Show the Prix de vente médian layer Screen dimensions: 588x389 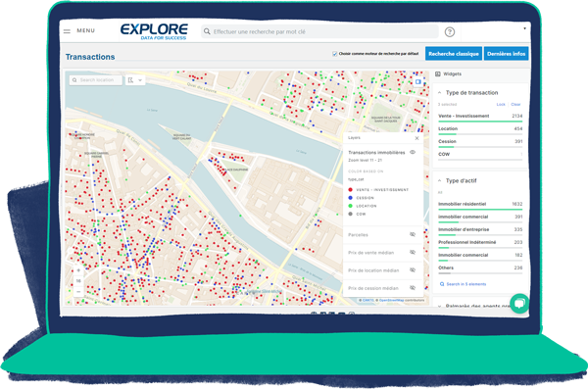pos(413,252)
